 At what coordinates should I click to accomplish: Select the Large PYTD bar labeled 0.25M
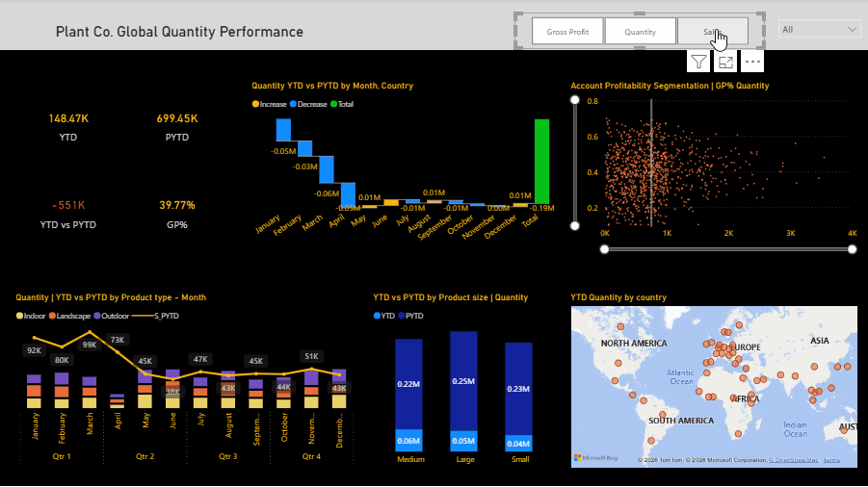point(463,381)
